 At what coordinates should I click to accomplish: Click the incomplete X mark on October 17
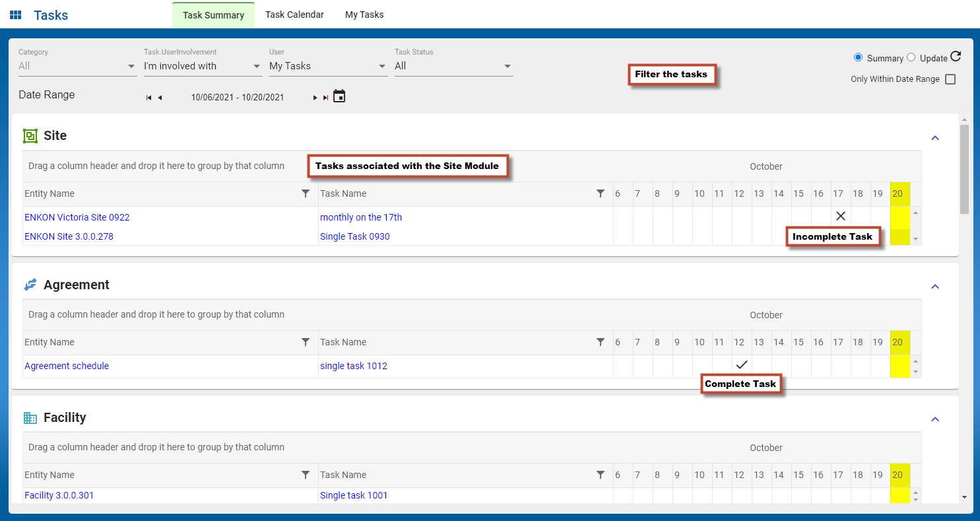pyautogui.click(x=840, y=216)
